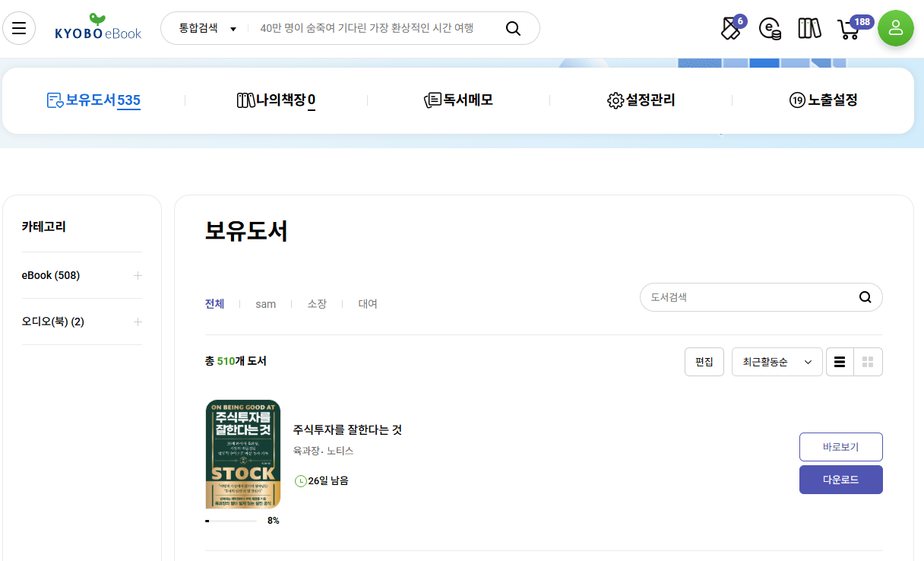Open 설정관리 tab
Viewport: 924px width, 561px height.
641,100
